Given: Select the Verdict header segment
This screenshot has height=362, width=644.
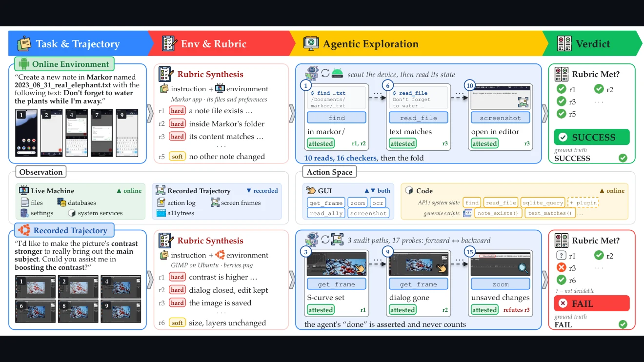Looking at the screenshot, I should point(592,44).
